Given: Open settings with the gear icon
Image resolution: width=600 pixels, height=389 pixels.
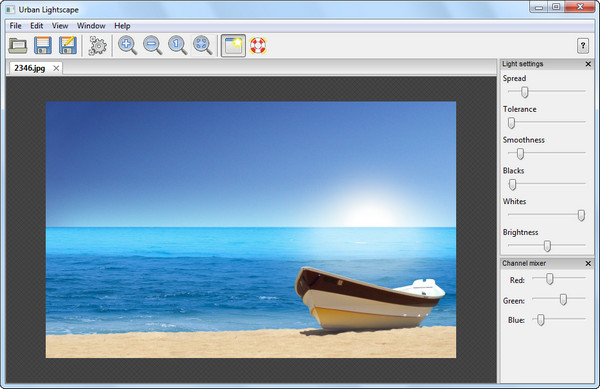Looking at the screenshot, I should click(98, 46).
